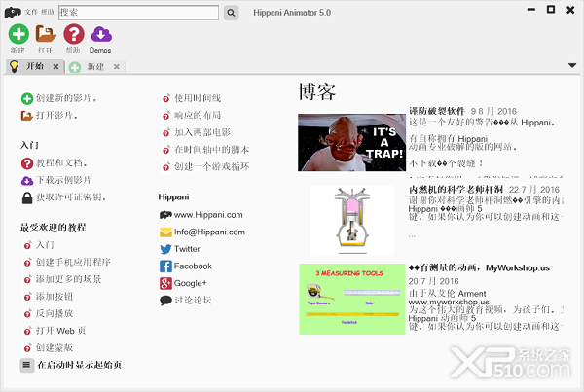Click the lock icon beside 获取许可证密钥
This screenshot has height=392, width=584.
click(x=27, y=197)
